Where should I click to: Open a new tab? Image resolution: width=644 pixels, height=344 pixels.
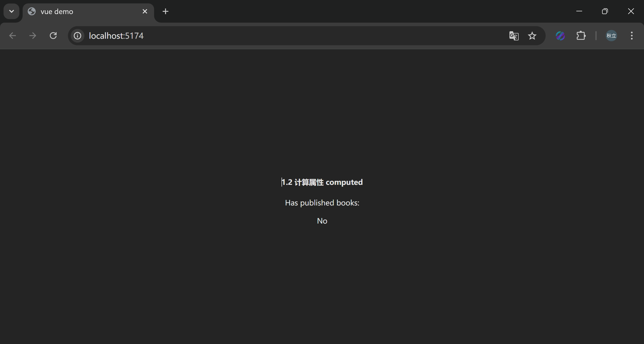tap(165, 11)
